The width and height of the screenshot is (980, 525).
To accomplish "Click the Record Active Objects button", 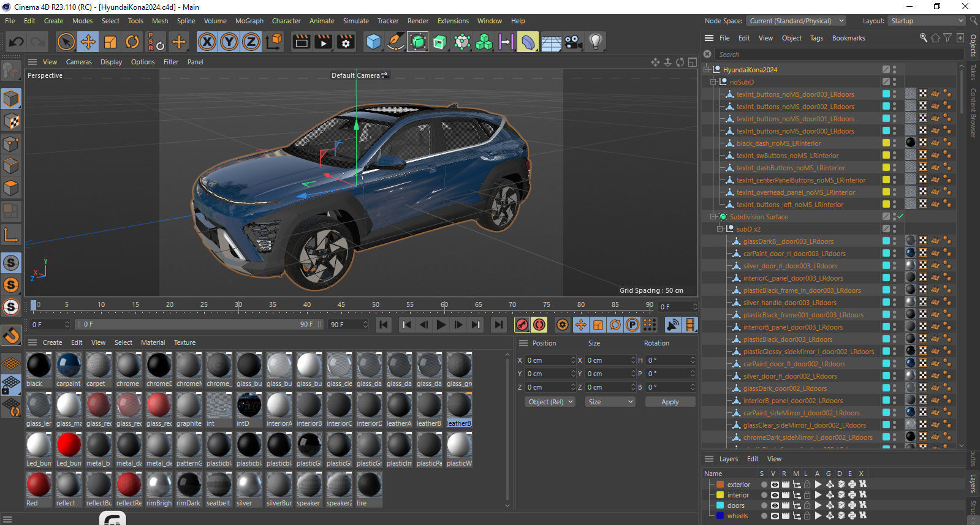I will (522, 325).
